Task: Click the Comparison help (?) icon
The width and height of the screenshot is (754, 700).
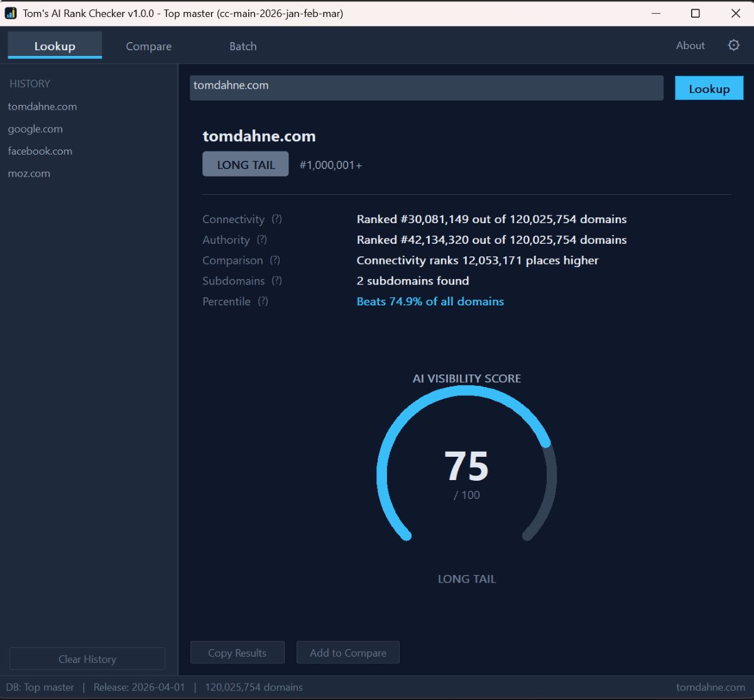Action: [275, 260]
